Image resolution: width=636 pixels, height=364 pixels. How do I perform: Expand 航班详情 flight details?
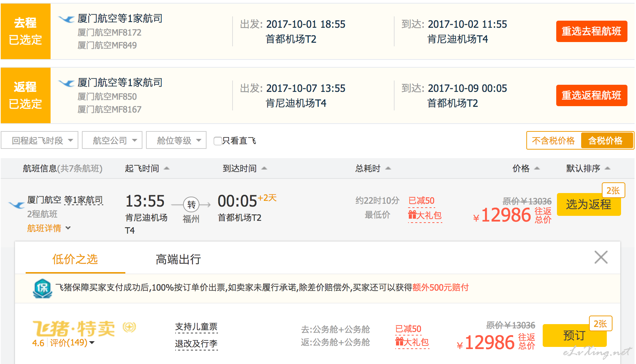[49, 228]
